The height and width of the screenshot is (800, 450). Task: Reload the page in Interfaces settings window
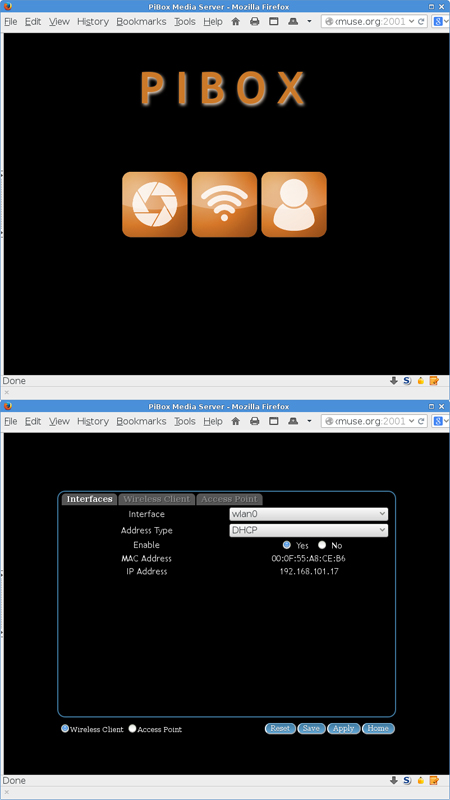(x=421, y=421)
